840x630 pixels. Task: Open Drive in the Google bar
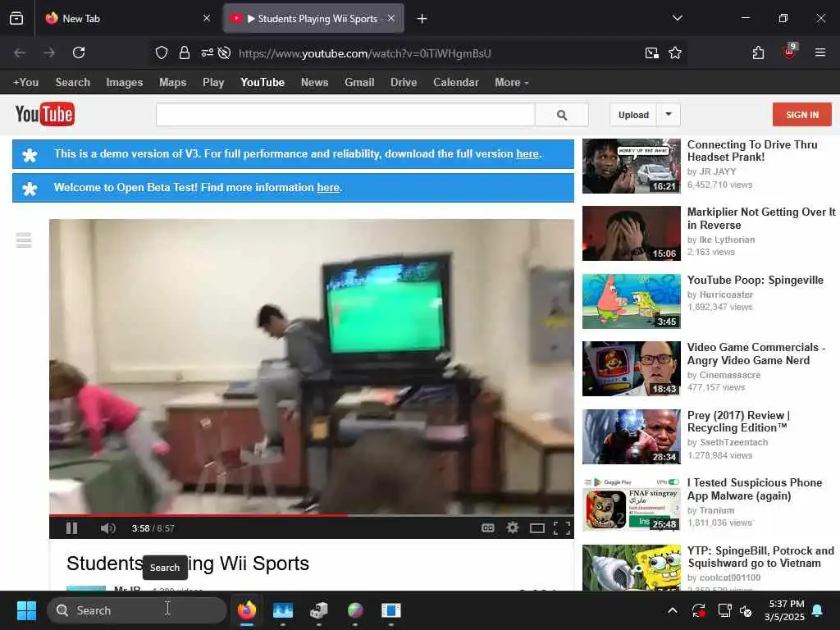point(404,83)
